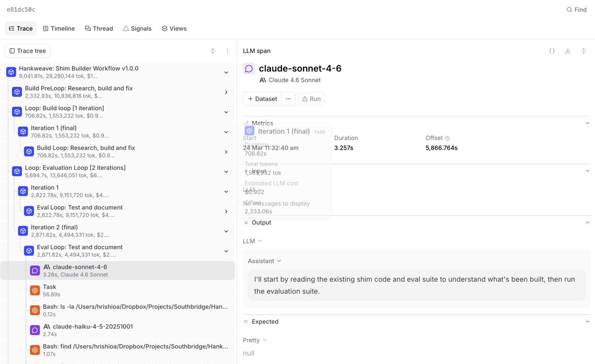Click the claude-sonnet-4-6 chat bubble tree icon
This screenshot has width=595, height=364.
point(35,270)
